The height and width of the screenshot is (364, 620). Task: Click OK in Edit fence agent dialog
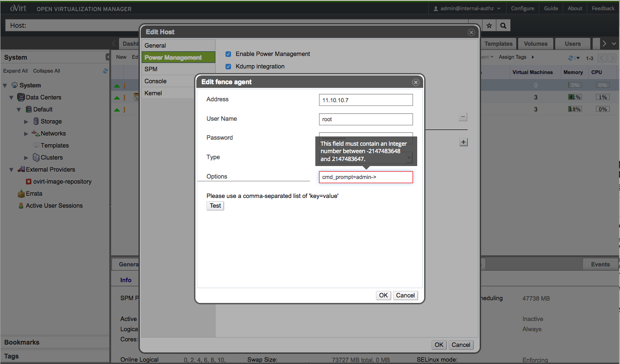click(383, 296)
